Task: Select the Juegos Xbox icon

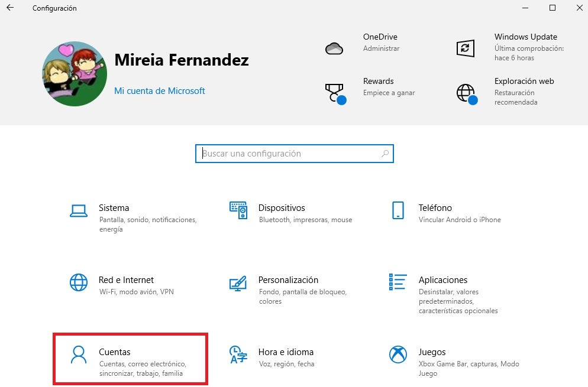Action: click(398, 355)
